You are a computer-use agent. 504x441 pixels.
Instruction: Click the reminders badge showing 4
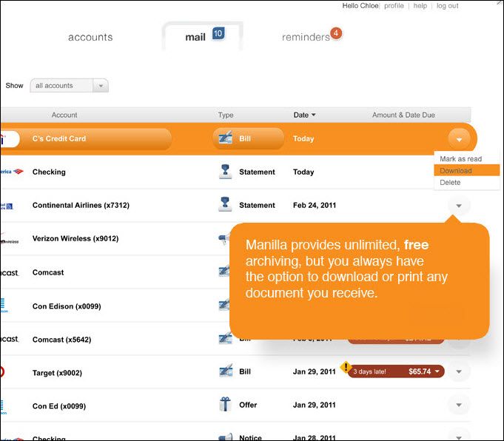pyautogui.click(x=336, y=33)
